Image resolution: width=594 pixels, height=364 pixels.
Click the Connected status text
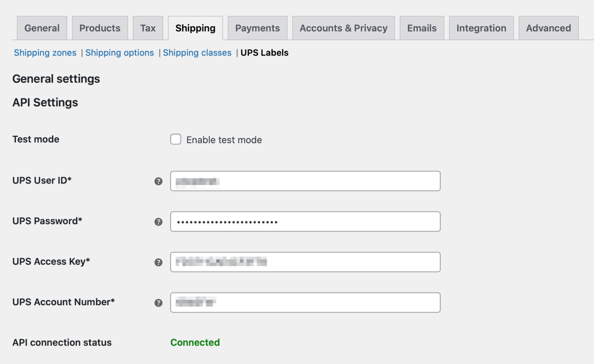point(195,342)
